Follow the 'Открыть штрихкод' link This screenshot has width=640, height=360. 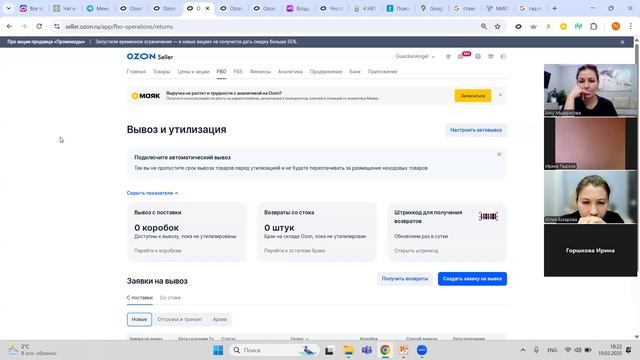(416, 251)
